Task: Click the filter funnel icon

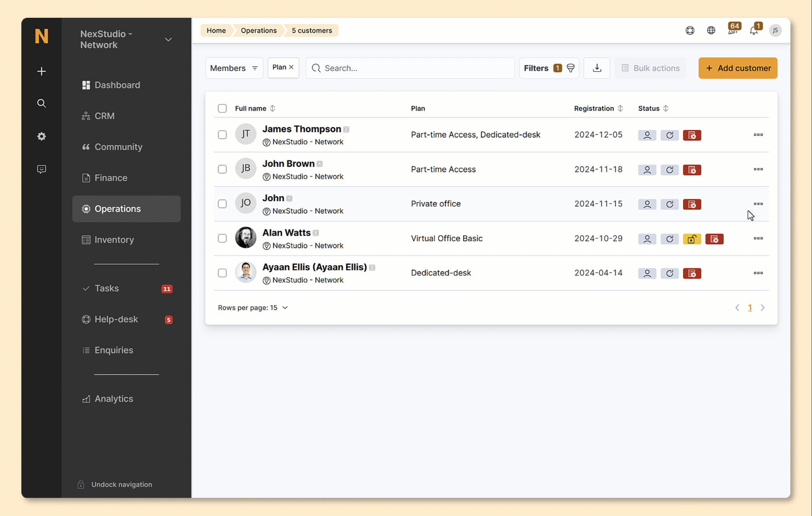Action: (x=571, y=68)
